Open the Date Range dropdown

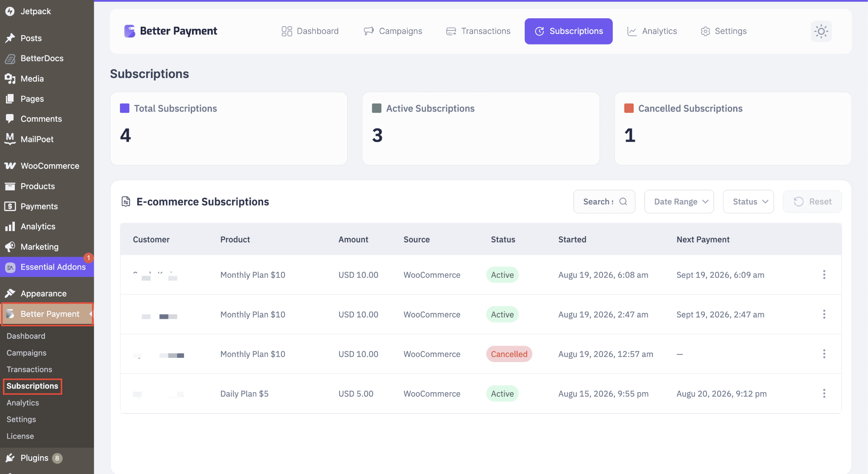(x=679, y=202)
